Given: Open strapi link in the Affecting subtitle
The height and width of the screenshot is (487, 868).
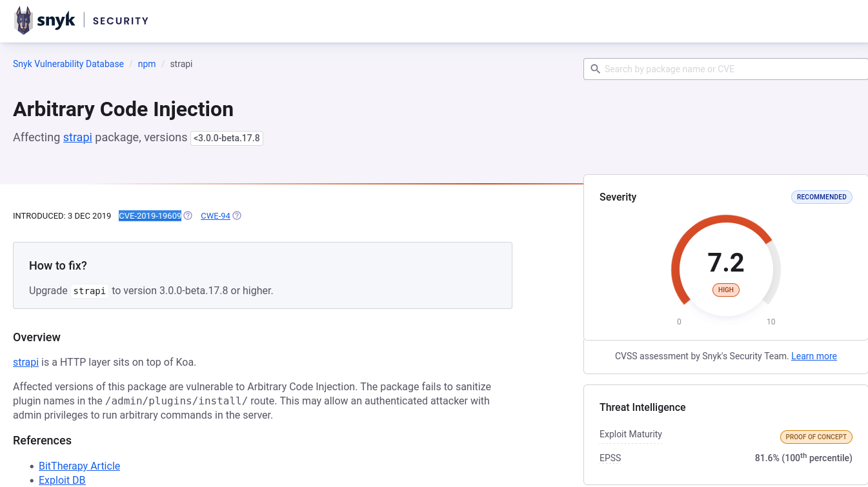Looking at the screenshot, I should coord(77,137).
